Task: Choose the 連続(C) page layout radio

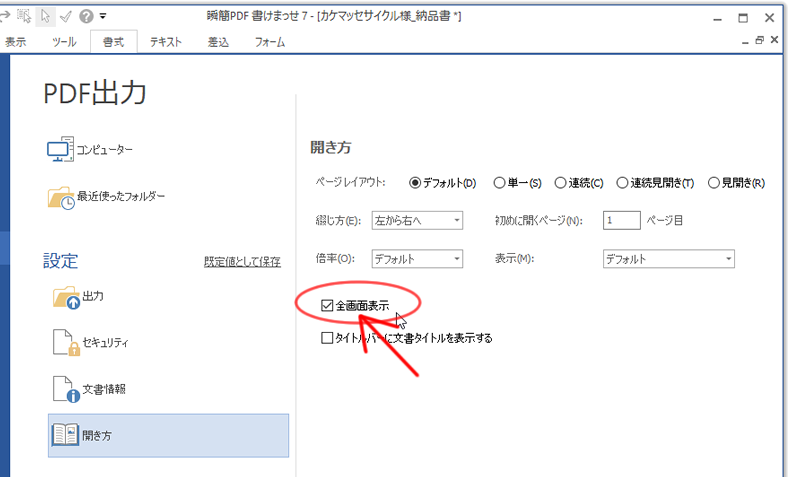Action: click(x=560, y=183)
